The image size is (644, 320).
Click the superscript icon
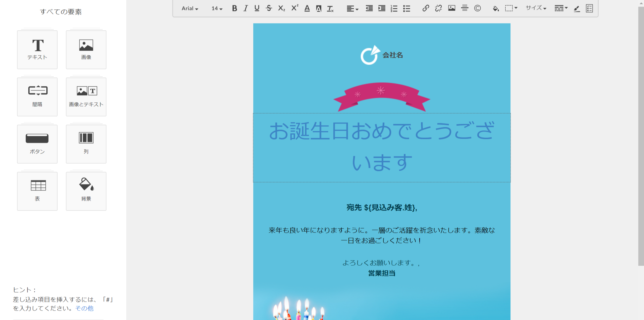[x=294, y=8]
